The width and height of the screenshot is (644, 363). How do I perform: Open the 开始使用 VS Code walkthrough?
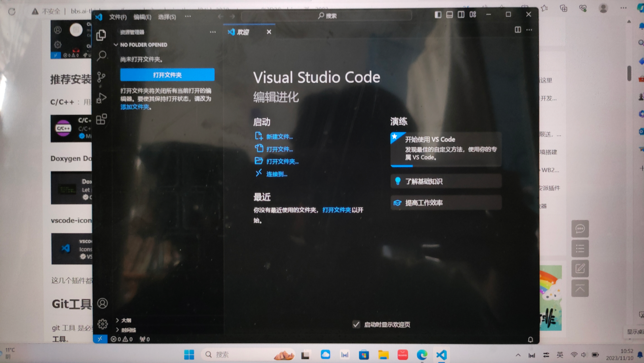point(446,149)
